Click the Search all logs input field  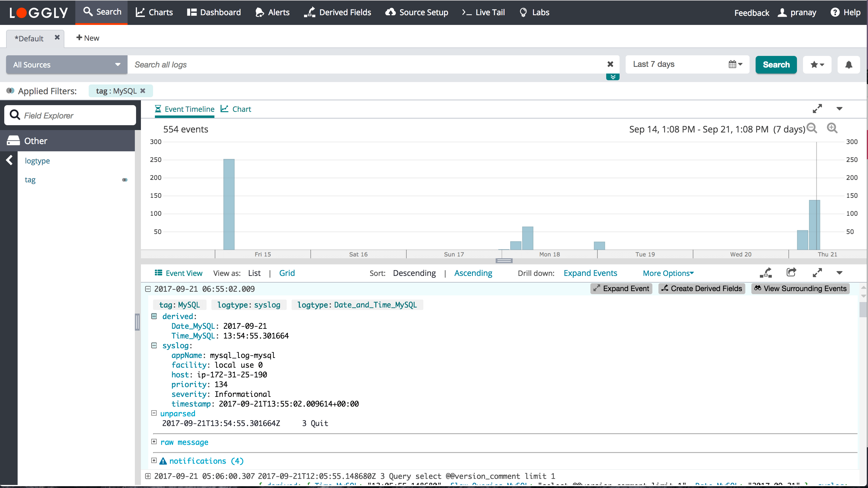pos(337,64)
